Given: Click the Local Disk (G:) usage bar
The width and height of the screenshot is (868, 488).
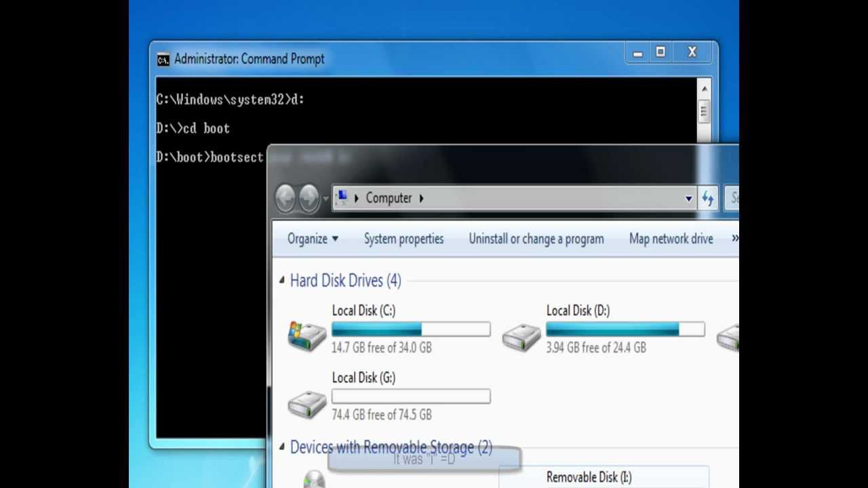Looking at the screenshot, I should [411, 396].
